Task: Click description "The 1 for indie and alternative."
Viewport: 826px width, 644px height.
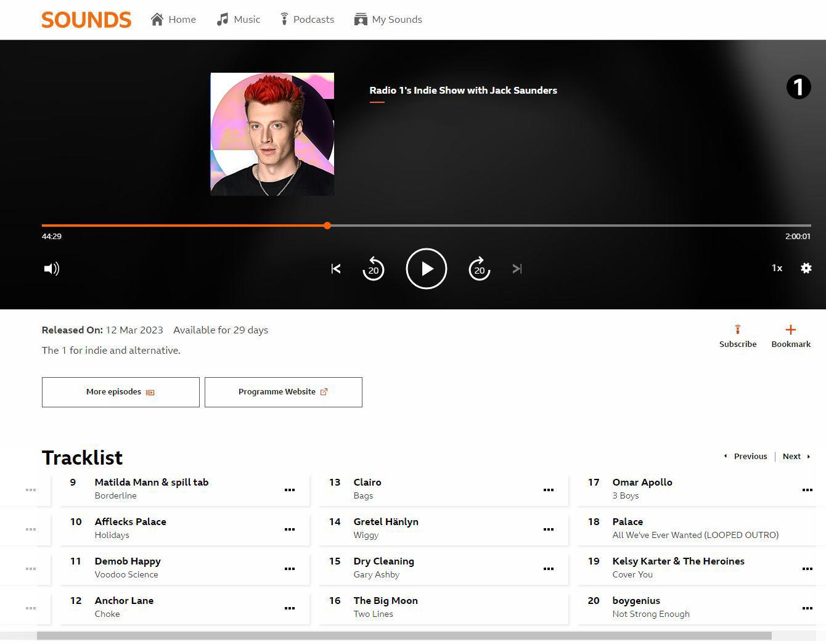Action: 111,351
